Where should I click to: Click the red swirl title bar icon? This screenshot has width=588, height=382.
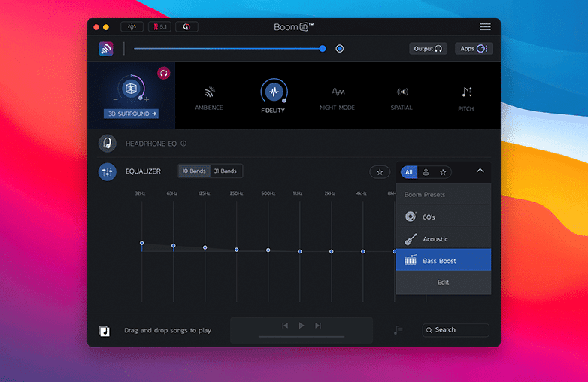point(186,27)
